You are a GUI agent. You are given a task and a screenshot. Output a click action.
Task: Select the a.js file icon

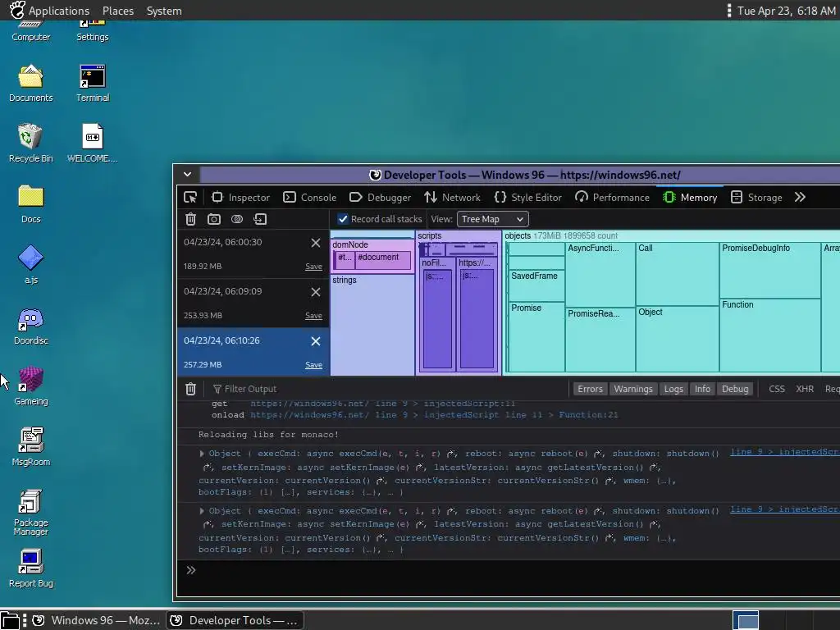30,264
